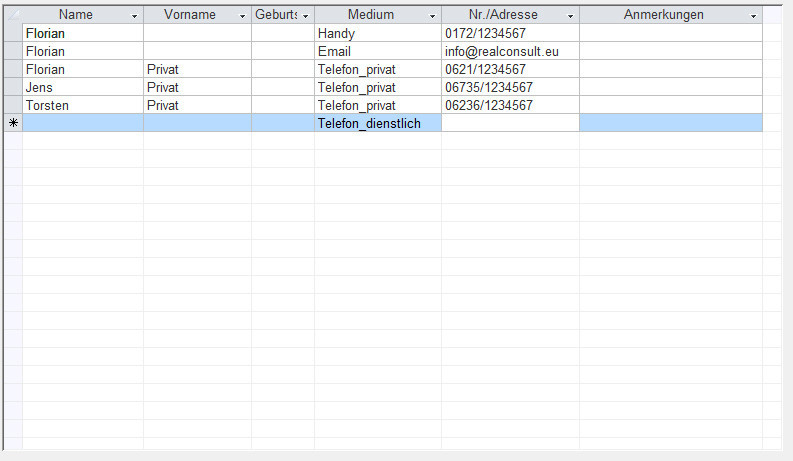Click the 06735/1234567 number cell

click(x=511, y=87)
